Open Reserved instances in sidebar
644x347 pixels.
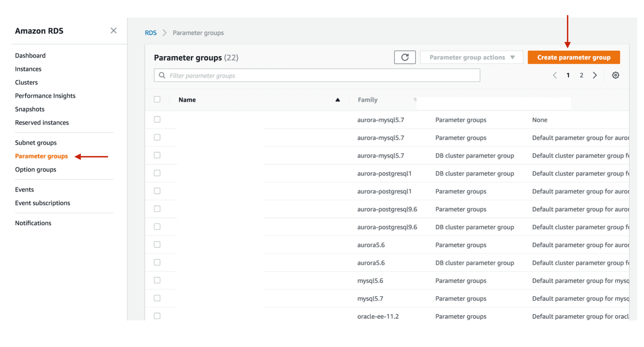pyautogui.click(x=42, y=122)
